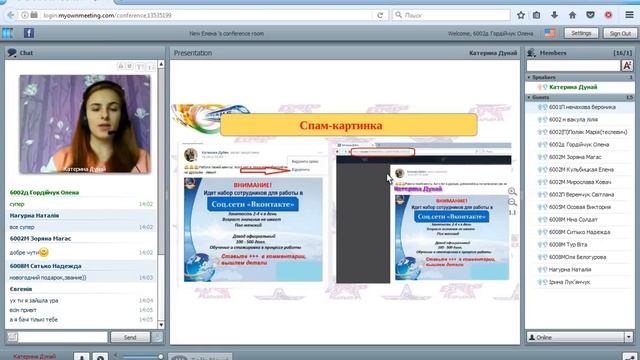
Task: Click the browser back arrow
Action: pos(11,15)
